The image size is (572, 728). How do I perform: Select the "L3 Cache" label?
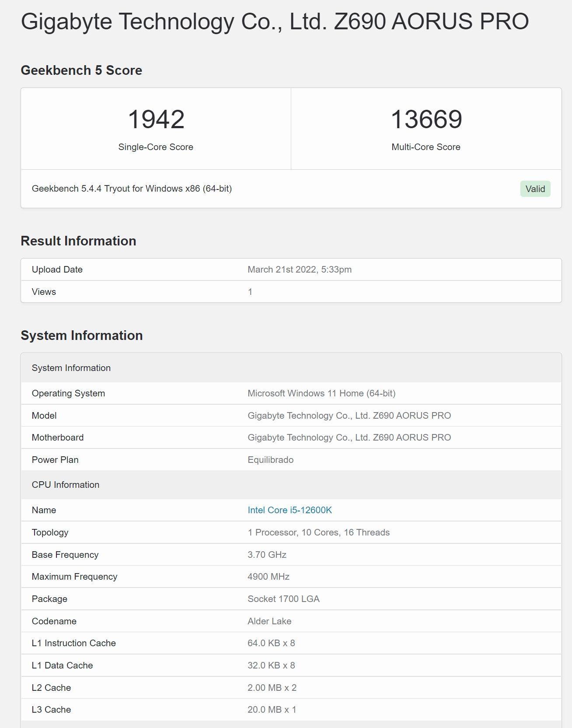(51, 710)
